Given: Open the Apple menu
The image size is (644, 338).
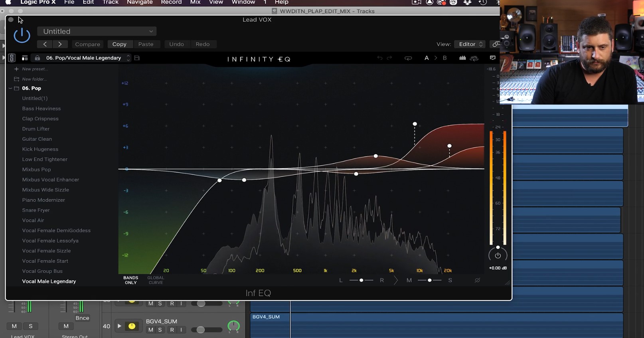Looking at the screenshot, I should (8, 2).
